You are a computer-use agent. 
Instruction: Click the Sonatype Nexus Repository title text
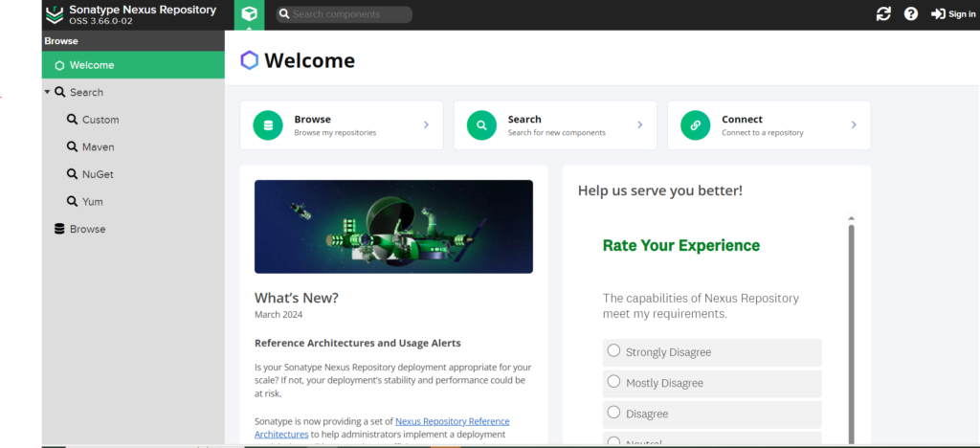click(143, 10)
